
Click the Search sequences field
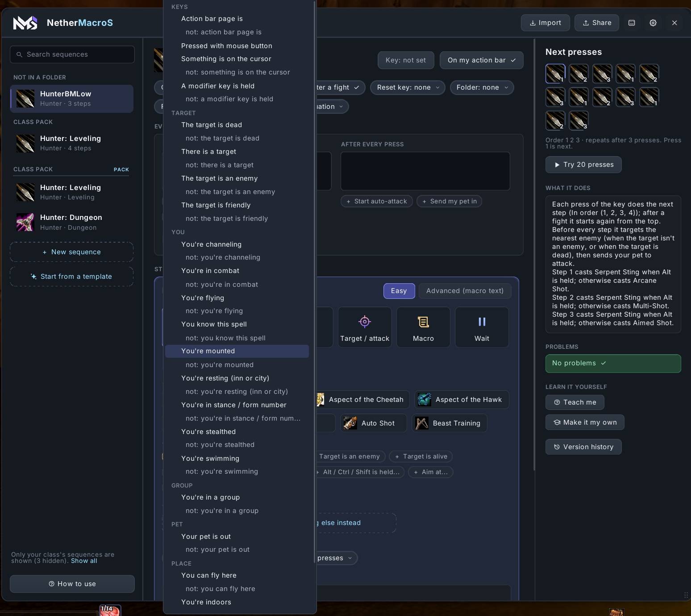tap(72, 54)
